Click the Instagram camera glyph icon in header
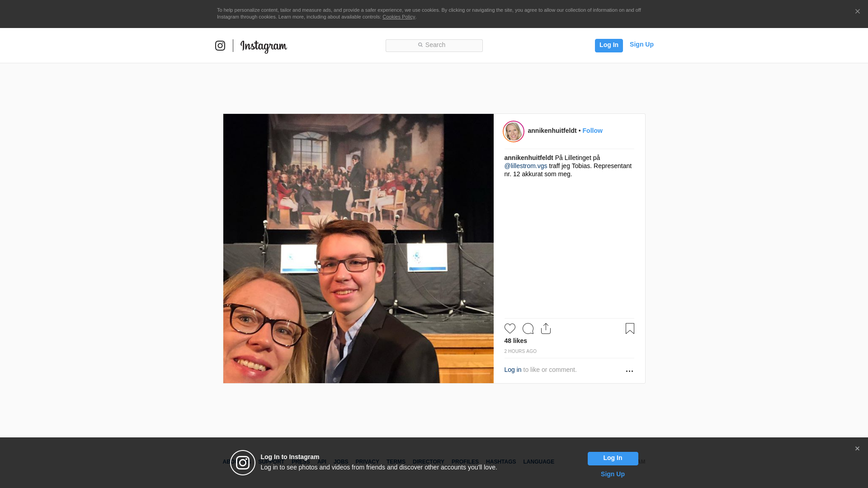The image size is (868, 488). (220, 46)
